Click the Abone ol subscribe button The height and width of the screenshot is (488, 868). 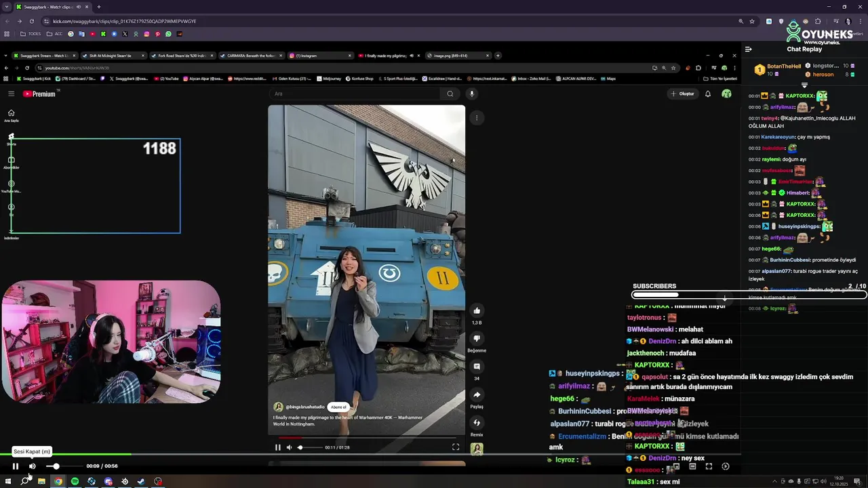coord(338,407)
